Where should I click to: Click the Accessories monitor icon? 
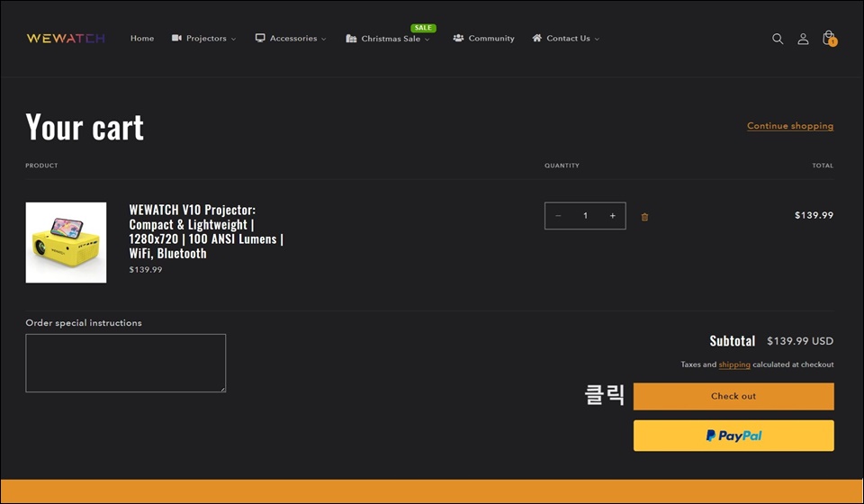click(260, 38)
